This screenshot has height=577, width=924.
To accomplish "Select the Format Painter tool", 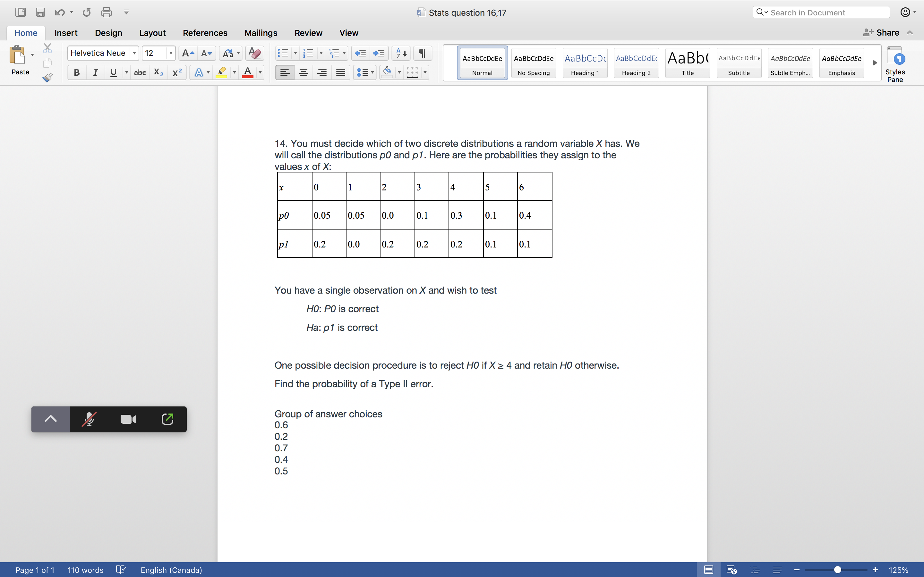I will 47,78.
